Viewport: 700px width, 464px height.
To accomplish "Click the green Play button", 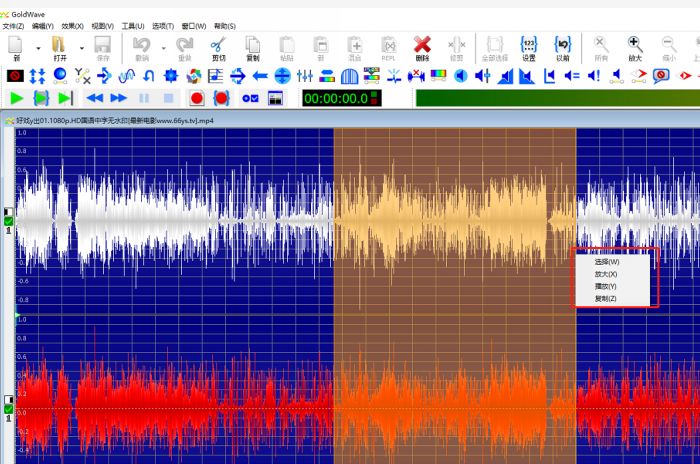I will pyautogui.click(x=16, y=98).
